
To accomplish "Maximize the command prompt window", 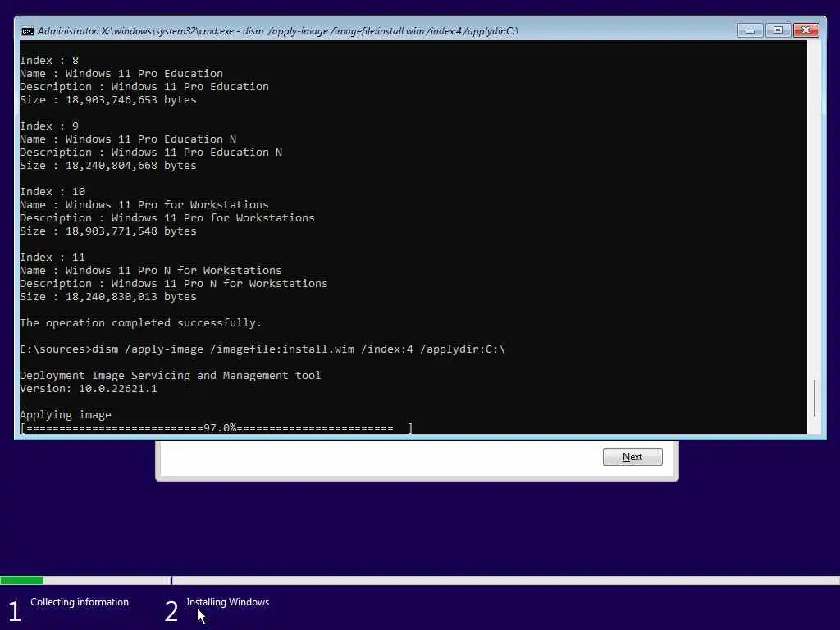I will (778, 30).
